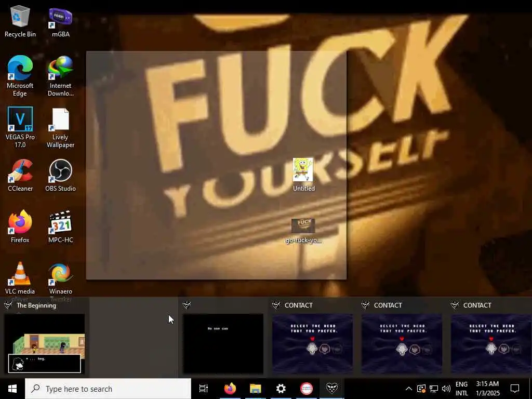532x399 pixels.
Task: Launch mGBA from the desktop
Action: point(60,21)
